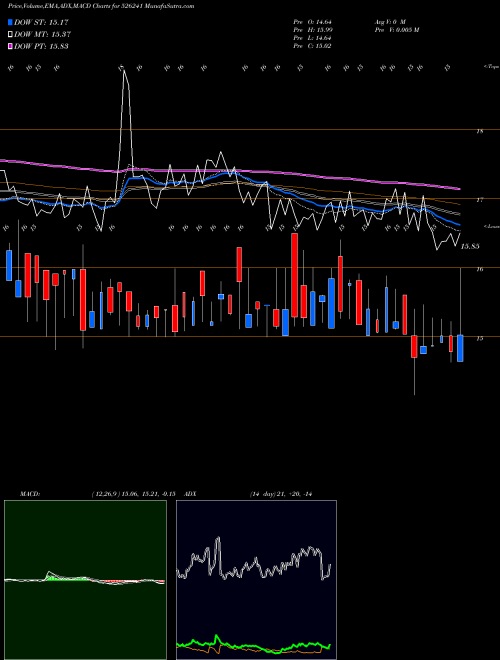Click the ADX '(14 day) 21, +20, -14' values
This screenshot has height=660, width=500.
pyautogui.click(x=281, y=494)
